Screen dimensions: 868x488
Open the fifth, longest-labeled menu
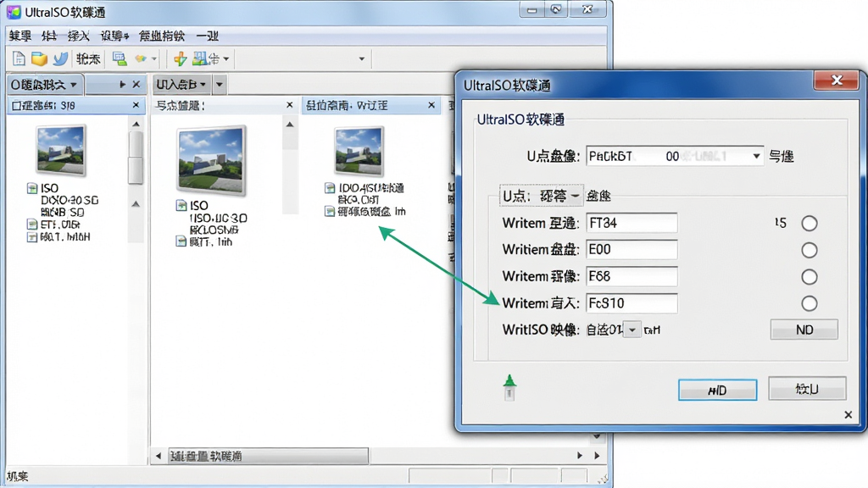pyautogui.click(x=162, y=36)
